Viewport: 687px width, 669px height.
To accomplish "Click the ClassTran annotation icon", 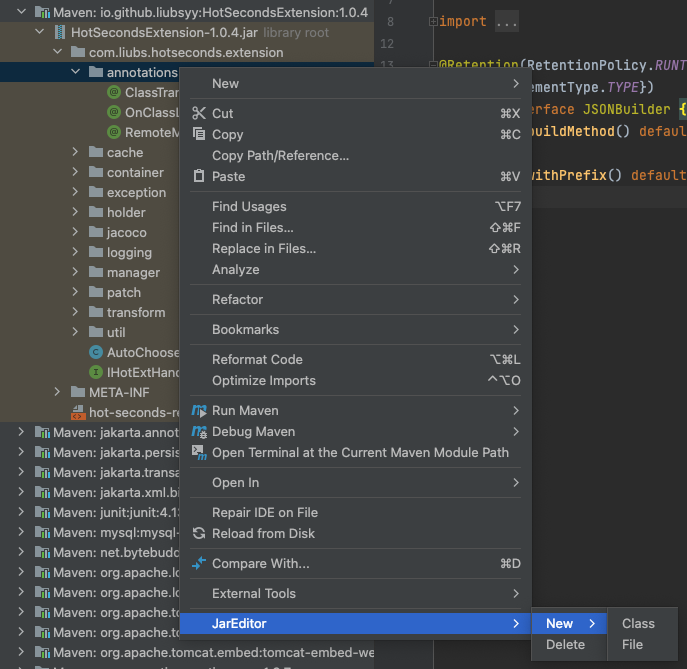I will pyautogui.click(x=114, y=92).
